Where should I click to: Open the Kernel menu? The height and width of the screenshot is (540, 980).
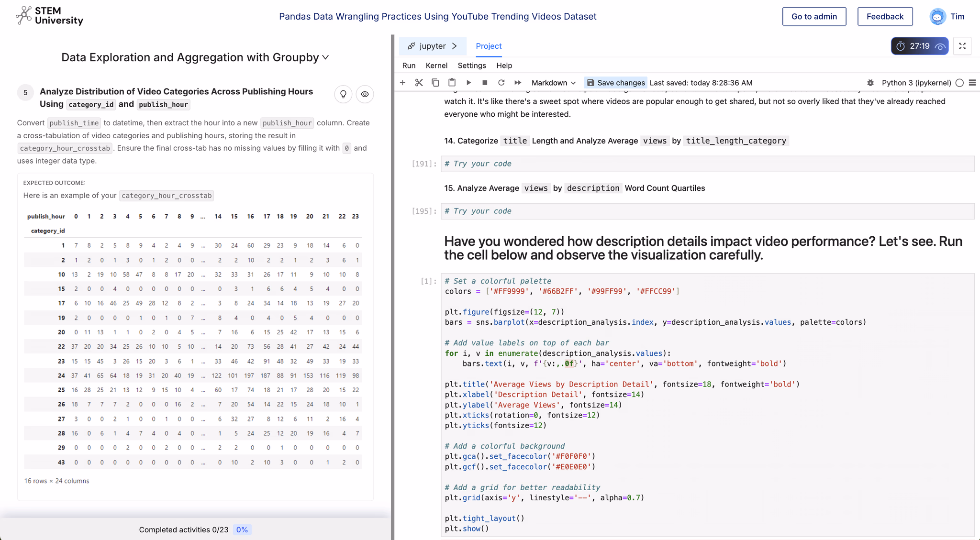(436, 66)
